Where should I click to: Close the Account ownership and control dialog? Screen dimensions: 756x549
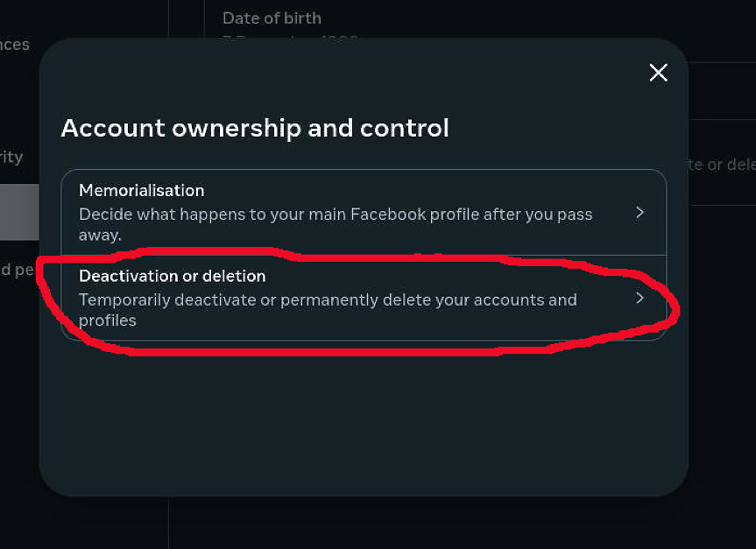(x=658, y=73)
